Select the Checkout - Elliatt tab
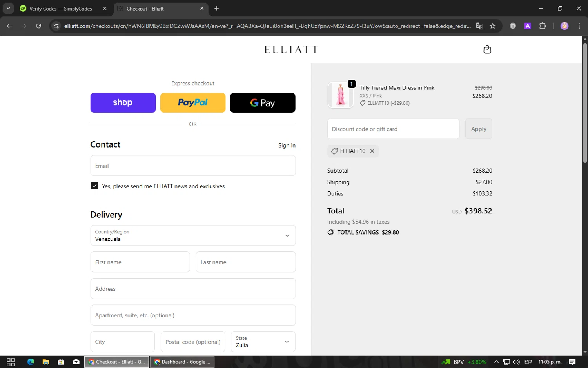588x368 pixels. 157,9
